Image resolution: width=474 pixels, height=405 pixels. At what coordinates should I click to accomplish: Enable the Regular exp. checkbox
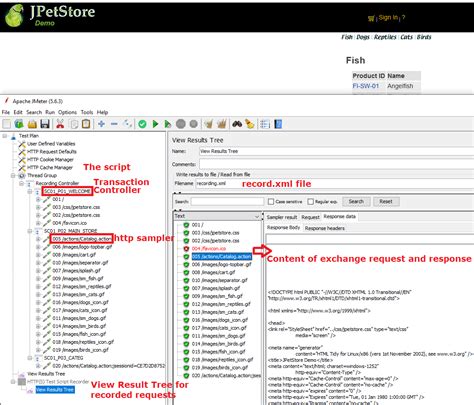(310, 202)
